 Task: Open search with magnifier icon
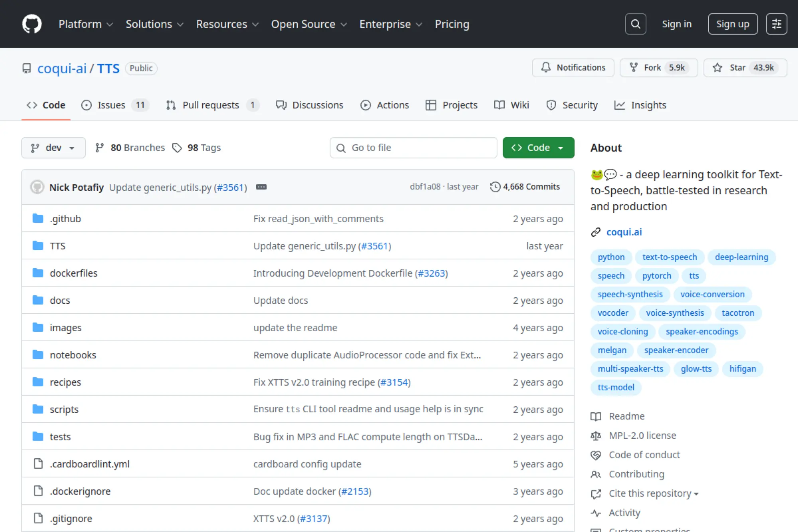click(635, 24)
